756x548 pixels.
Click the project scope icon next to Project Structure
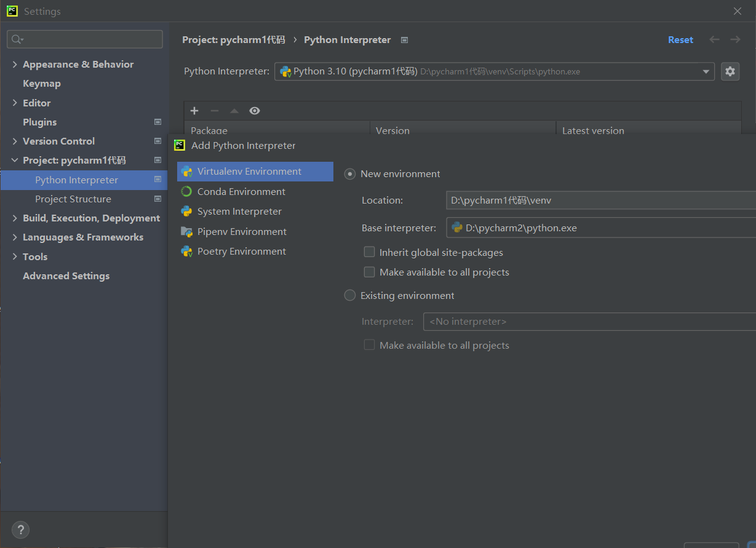click(157, 199)
